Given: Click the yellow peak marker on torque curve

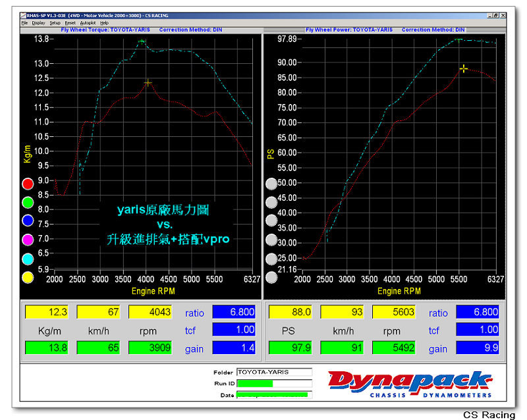Looking at the screenshot, I should tap(148, 83).
